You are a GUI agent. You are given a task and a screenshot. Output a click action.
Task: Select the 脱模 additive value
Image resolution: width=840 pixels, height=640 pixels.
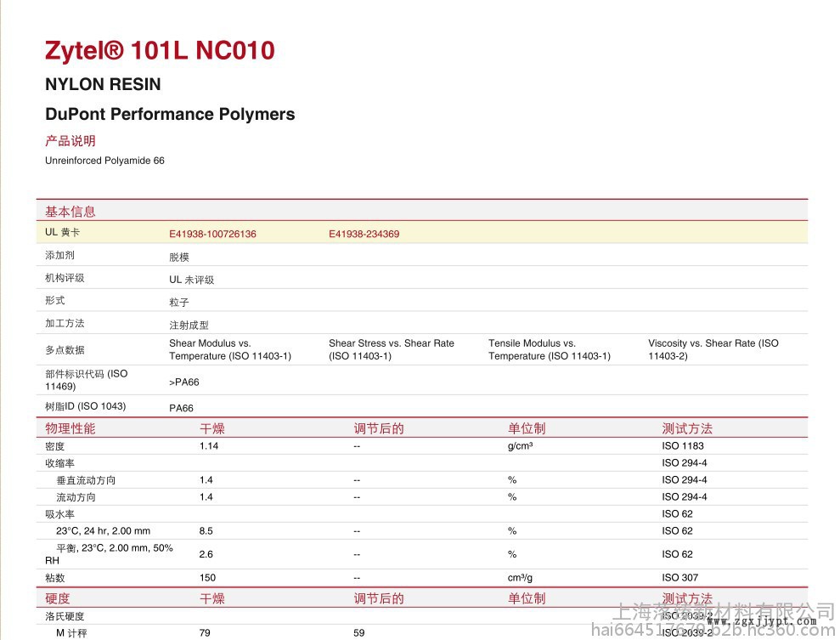[x=179, y=258]
